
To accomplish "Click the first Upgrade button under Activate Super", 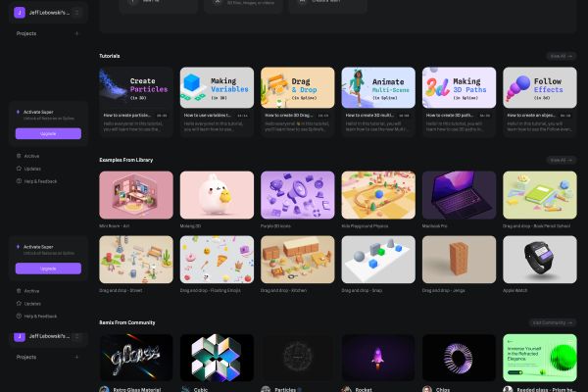I will (x=48, y=133).
